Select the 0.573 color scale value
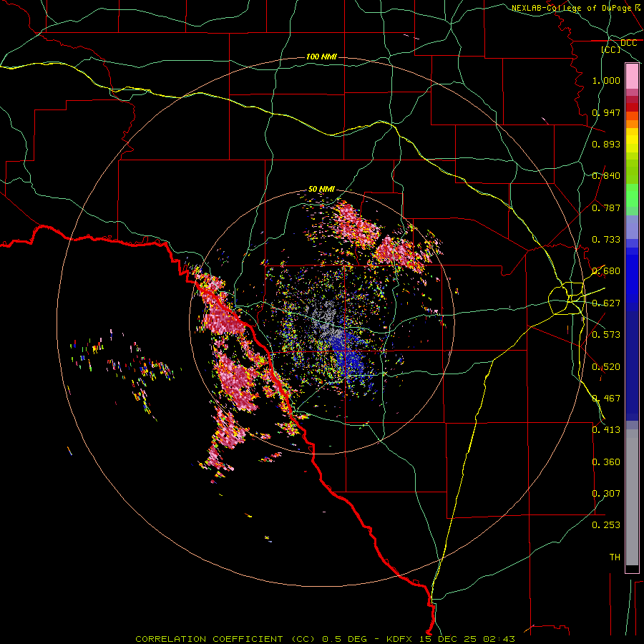 [606, 335]
